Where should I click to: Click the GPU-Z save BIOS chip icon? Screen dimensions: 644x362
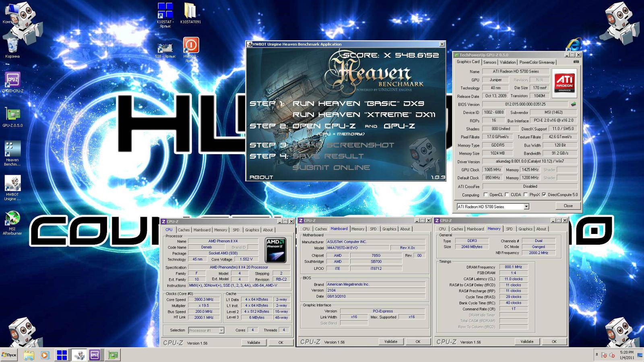[573, 104]
